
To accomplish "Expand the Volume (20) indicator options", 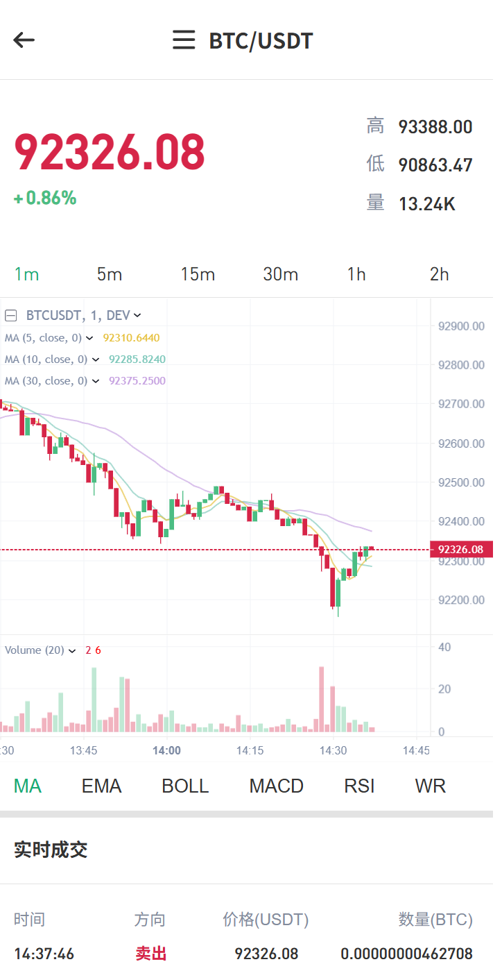I will [72, 651].
